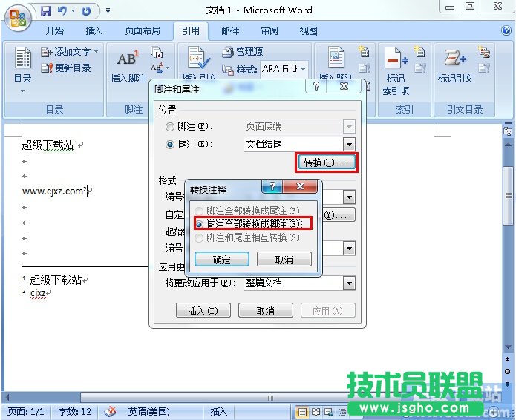
Task: Click the 目录 table of contents icon
Action: pyautogui.click(x=23, y=59)
